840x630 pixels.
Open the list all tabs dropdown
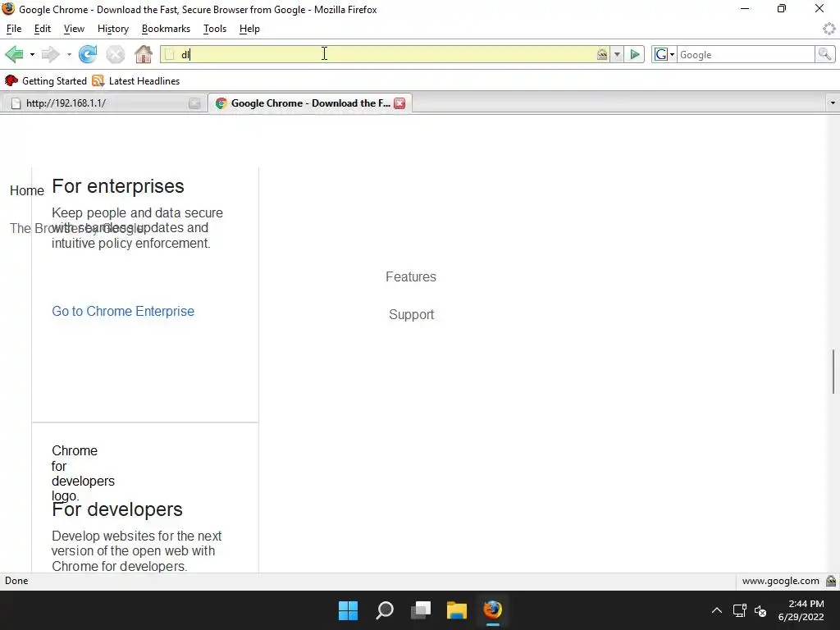[x=833, y=103]
